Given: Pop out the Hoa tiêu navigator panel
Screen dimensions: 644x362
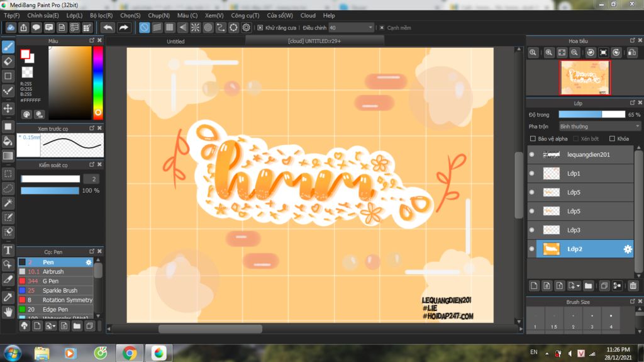Looking at the screenshot, I should (x=632, y=41).
